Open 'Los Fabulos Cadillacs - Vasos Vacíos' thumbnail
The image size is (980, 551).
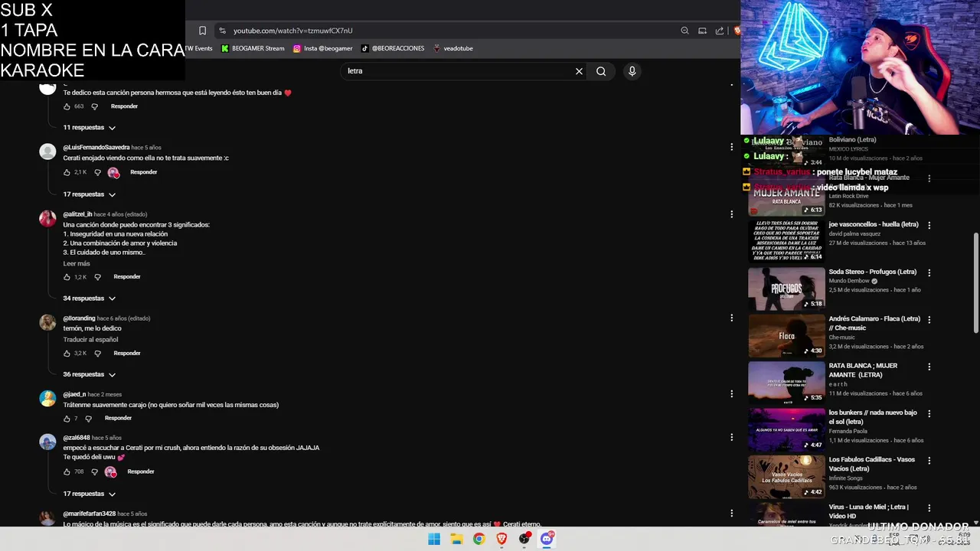(x=786, y=476)
